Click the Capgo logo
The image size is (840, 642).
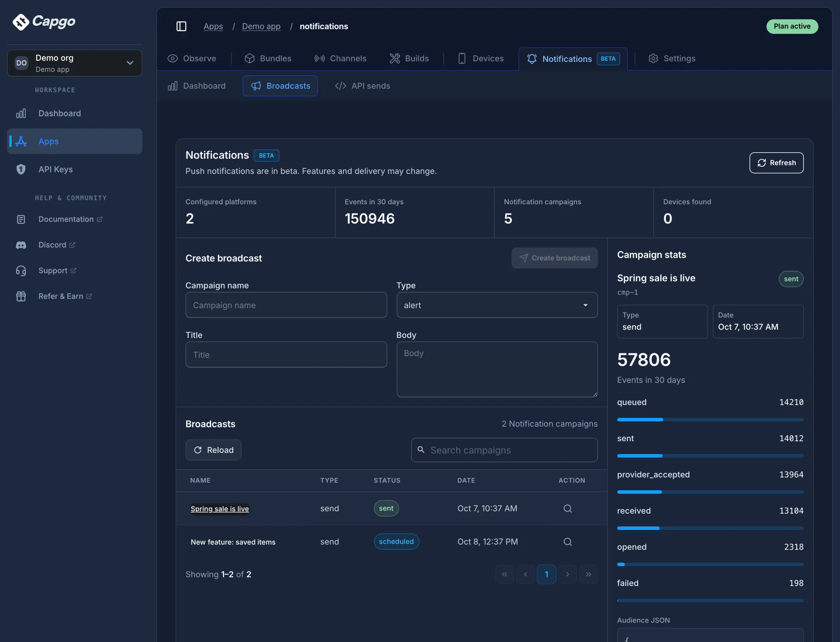click(x=44, y=22)
